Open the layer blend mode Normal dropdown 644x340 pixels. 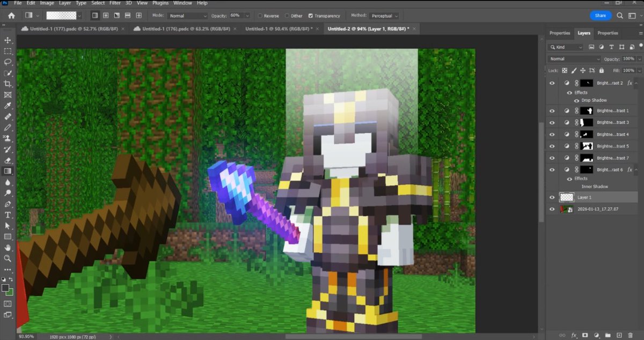(574, 59)
